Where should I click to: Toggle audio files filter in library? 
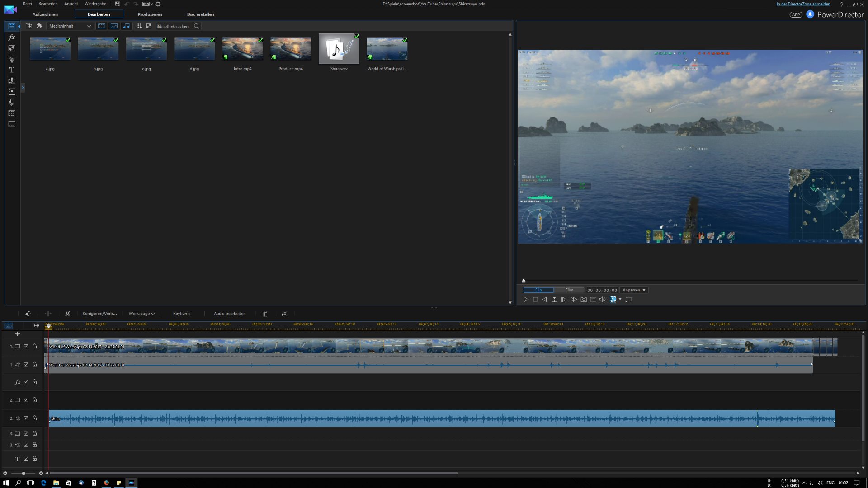[127, 26]
